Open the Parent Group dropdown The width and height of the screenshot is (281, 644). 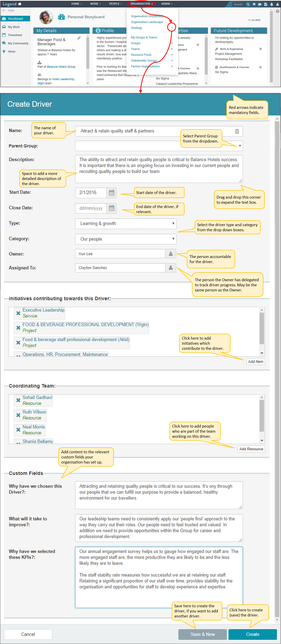tap(159, 146)
